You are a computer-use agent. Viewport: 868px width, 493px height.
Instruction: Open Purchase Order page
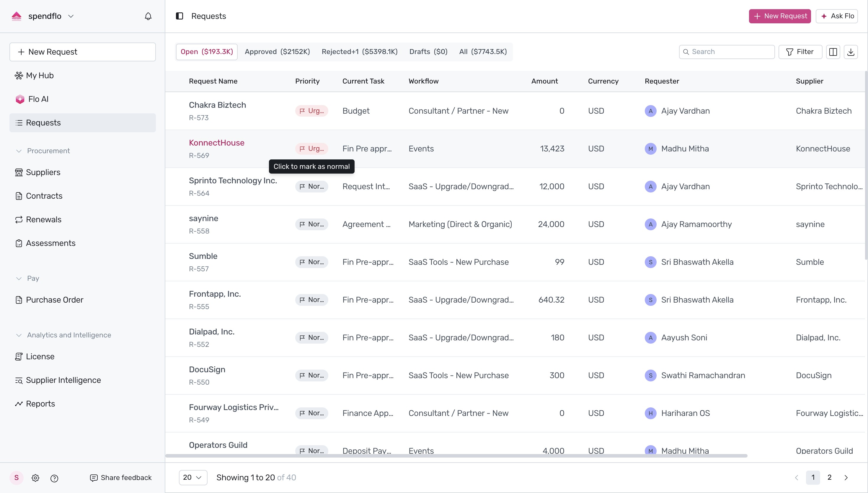83,300
